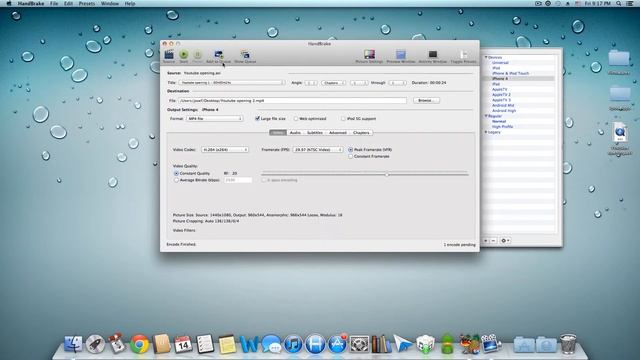Collapse the Regular preset group
Image resolution: width=640 pixels, height=360 pixels.
[486, 116]
